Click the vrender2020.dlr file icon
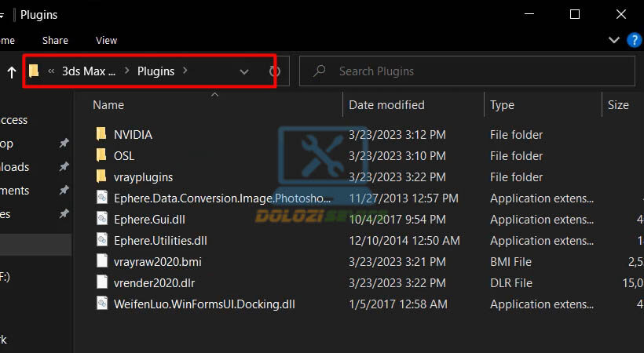Screen dimensions: 644x353 tap(101, 282)
